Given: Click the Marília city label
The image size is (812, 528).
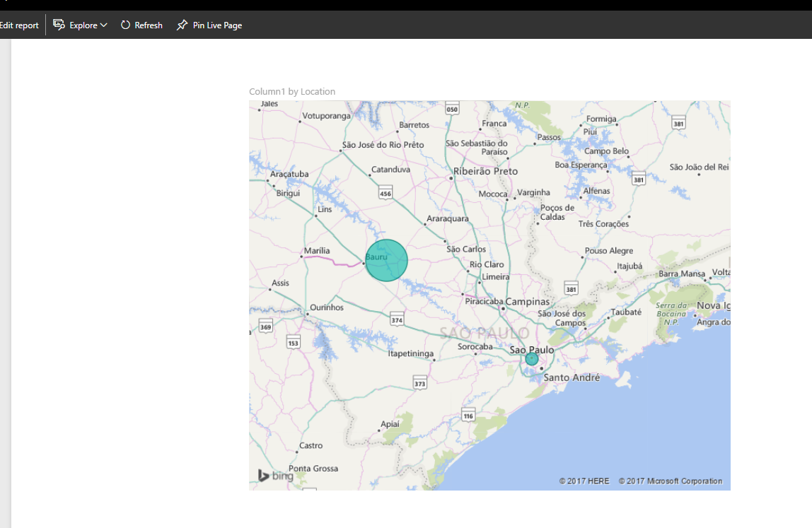Looking at the screenshot, I should (317, 250).
